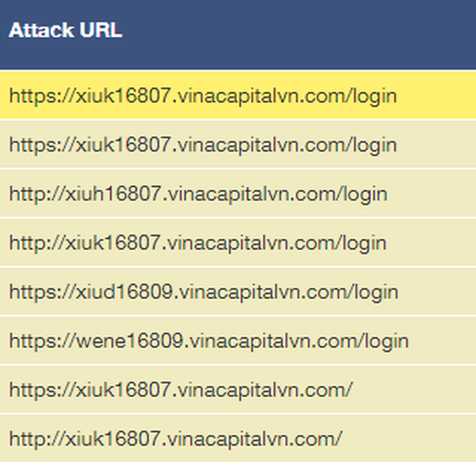476x462 pixels.
Task: Select the https://xiud16809.vinacapitalvn.com/login row
Action: point(238,291)
